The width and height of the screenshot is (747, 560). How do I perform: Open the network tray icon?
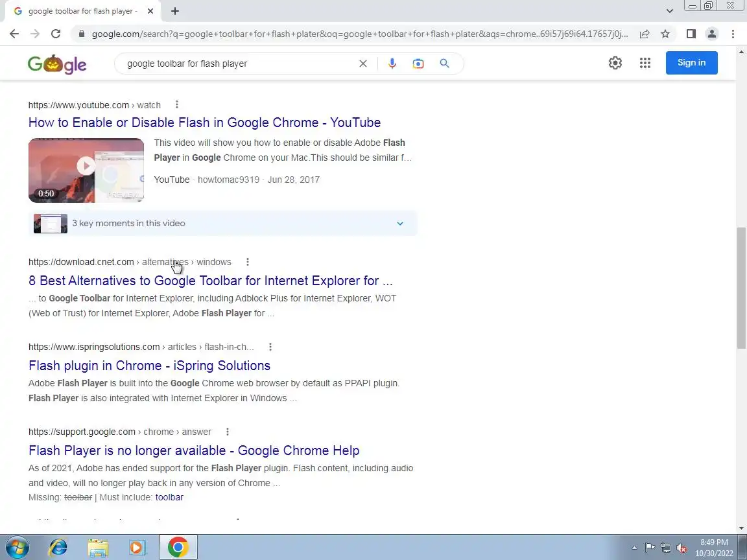click(x=666, y=548)
